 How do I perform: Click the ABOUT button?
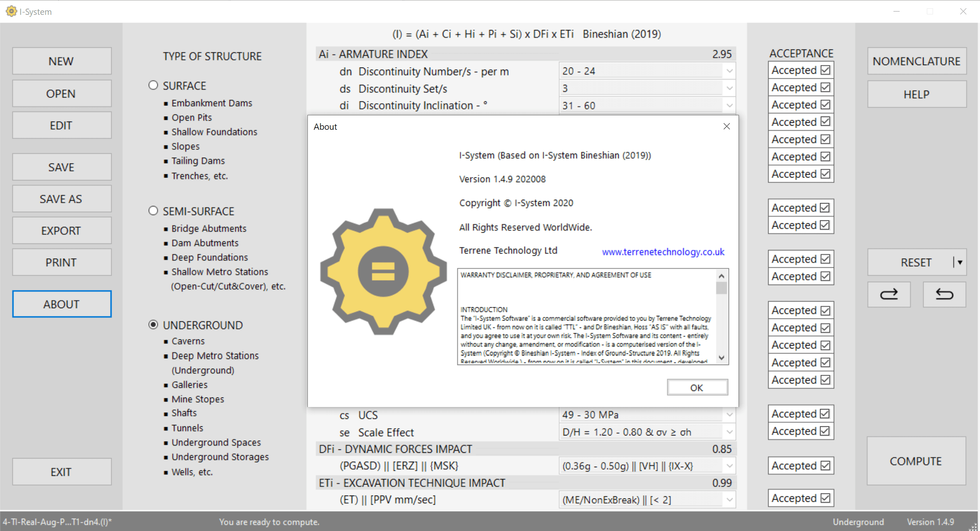tap(61, 304)
